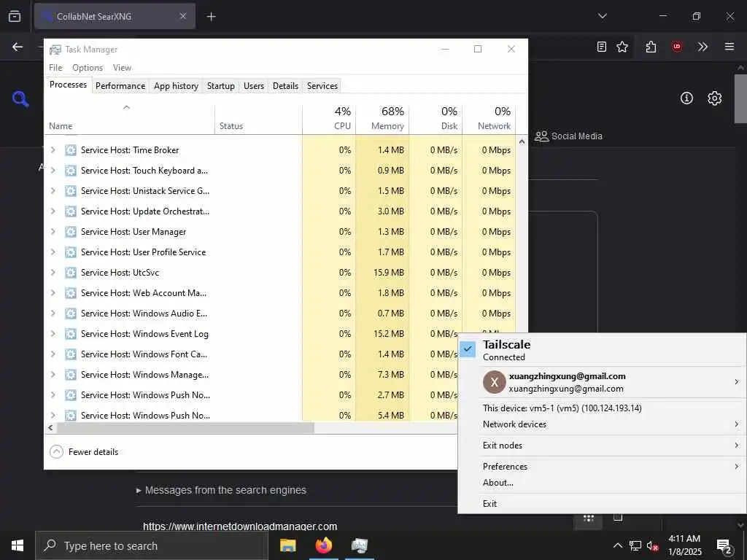Bookmark this page with star icon
The width and height of the screenshot is (747, 560).
(622, 47)
